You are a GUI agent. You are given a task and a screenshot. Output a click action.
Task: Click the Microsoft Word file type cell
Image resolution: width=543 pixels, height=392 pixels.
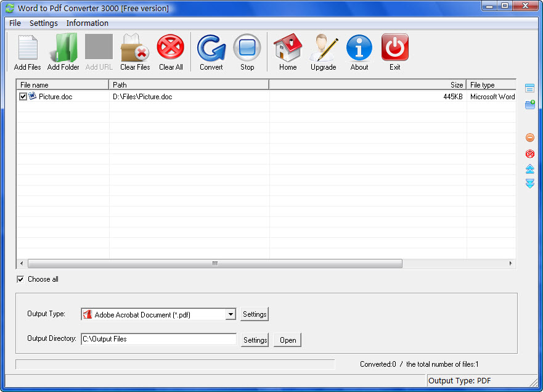[492, 97]
